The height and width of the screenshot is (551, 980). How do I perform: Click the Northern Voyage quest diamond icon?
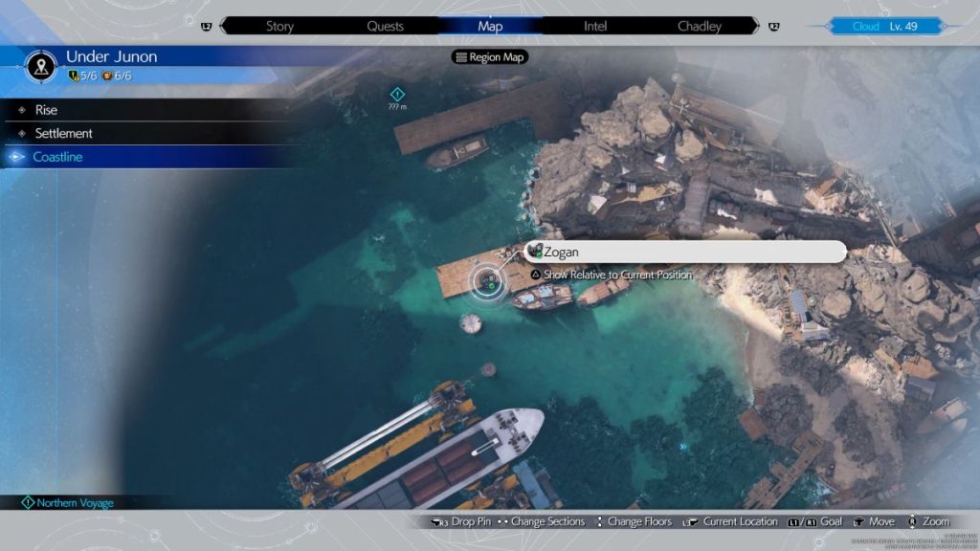[28, 502]
